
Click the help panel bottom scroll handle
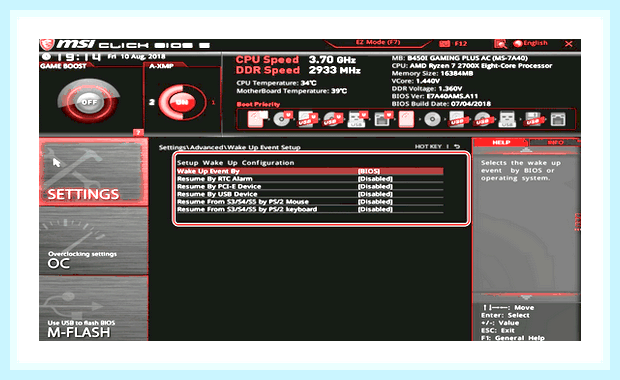[525, 297]
